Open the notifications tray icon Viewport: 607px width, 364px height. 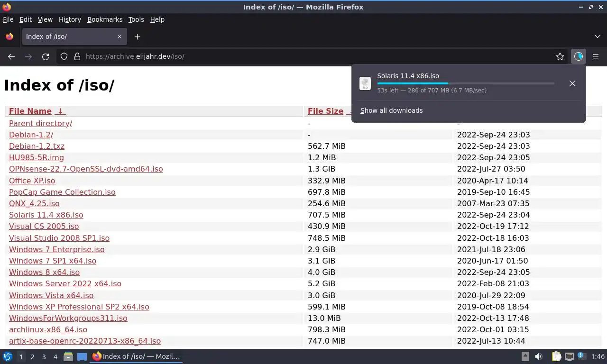(x=582, y=356)
